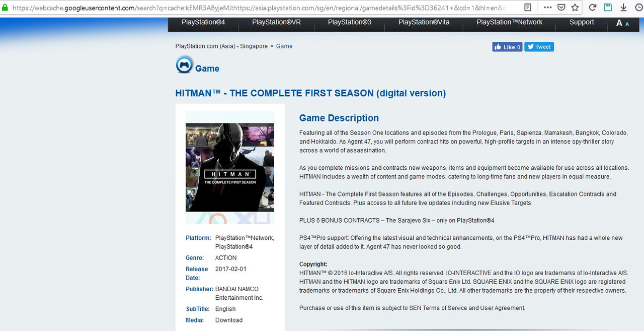The width and height of the screenshot is (644, 331).
Task: Click the SEN Terms of Service sentence
Action: (412, 308)
